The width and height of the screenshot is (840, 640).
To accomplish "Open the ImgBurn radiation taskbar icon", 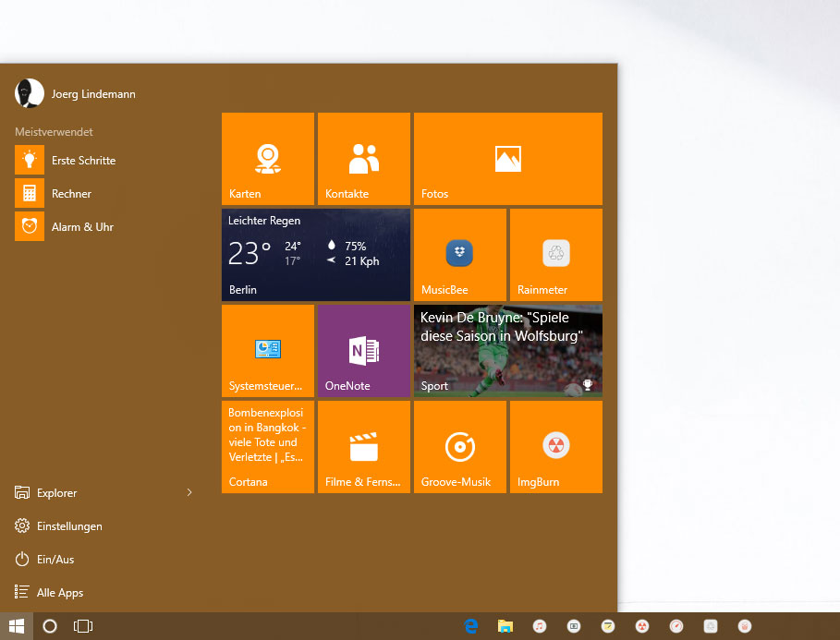I will coord(642,626).
